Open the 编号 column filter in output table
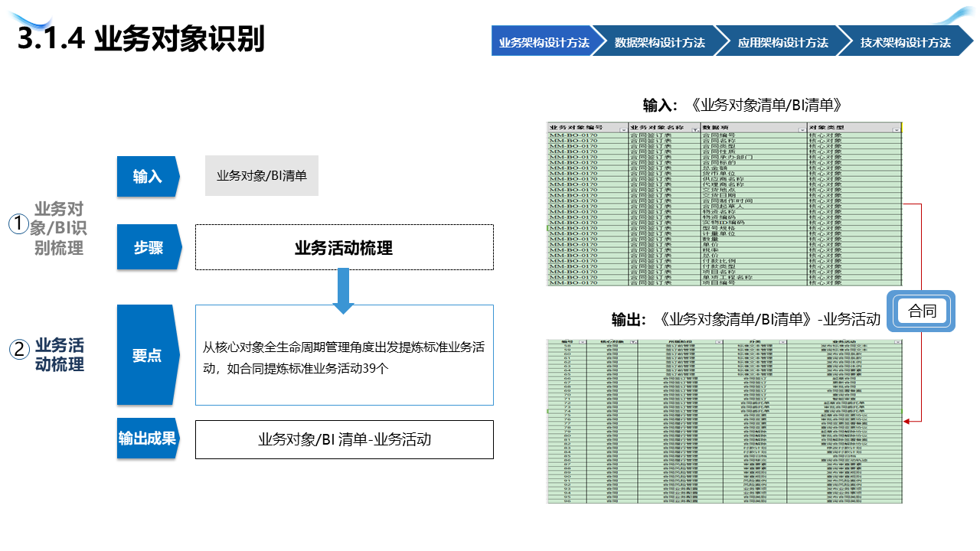Screen dimensions: 980x551 583,342
